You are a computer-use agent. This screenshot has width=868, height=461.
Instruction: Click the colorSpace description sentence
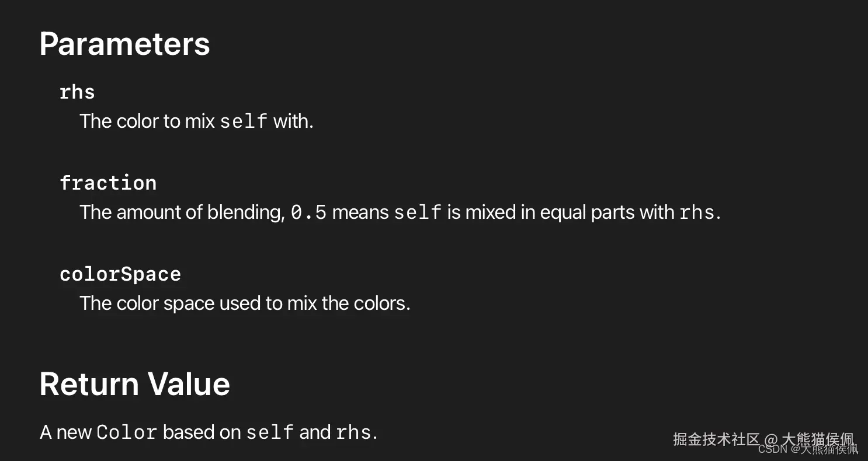(x=245, y=303)
